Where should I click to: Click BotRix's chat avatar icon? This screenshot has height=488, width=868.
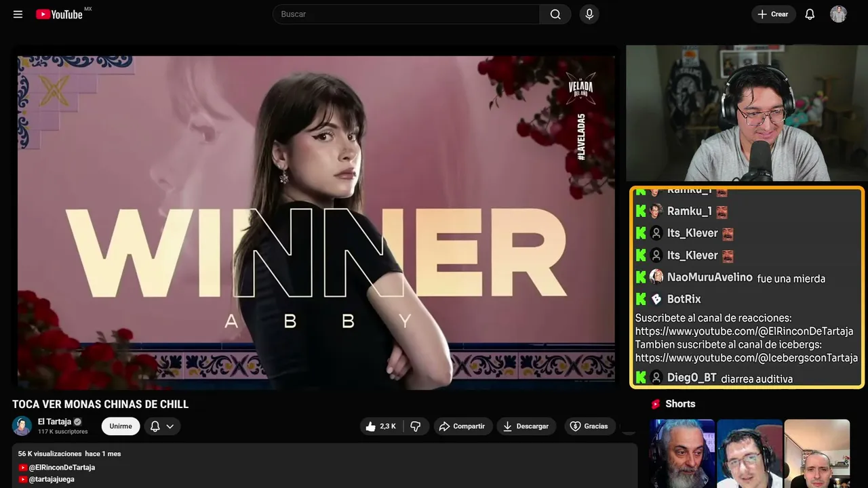tap(656, 299)
